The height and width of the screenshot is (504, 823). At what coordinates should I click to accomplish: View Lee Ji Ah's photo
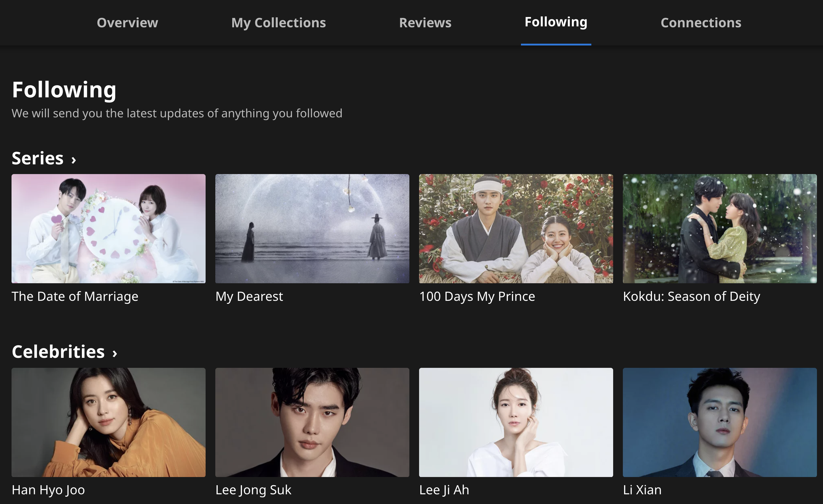tap(516, 422)
